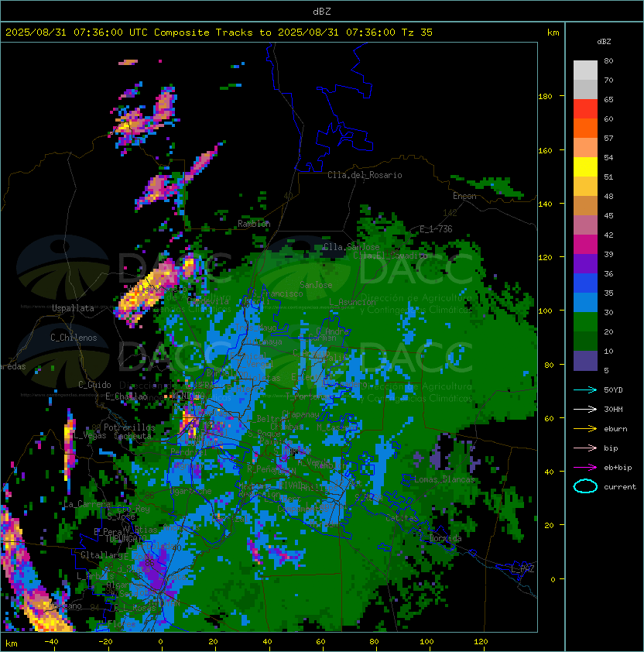Image resolution: width=644 pixels, height=652 pixels.
Task: Click the eburn legend text label
Action: tap(615, 429)
